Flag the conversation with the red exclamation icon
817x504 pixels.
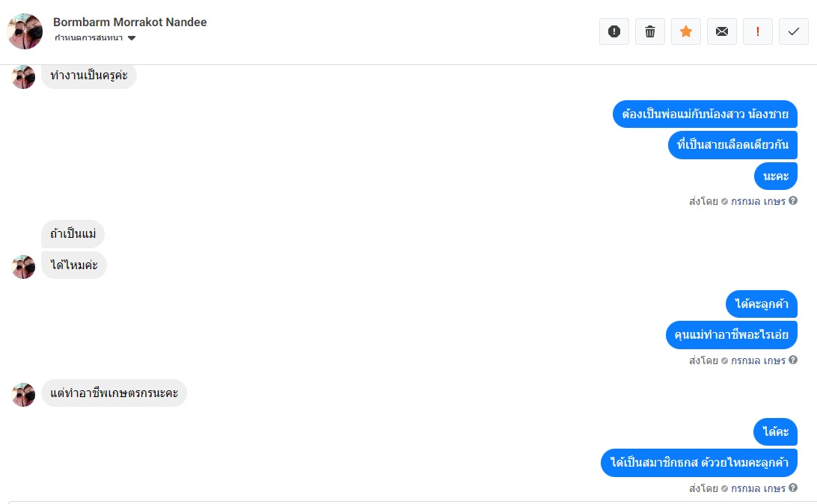tap(758, 31)
